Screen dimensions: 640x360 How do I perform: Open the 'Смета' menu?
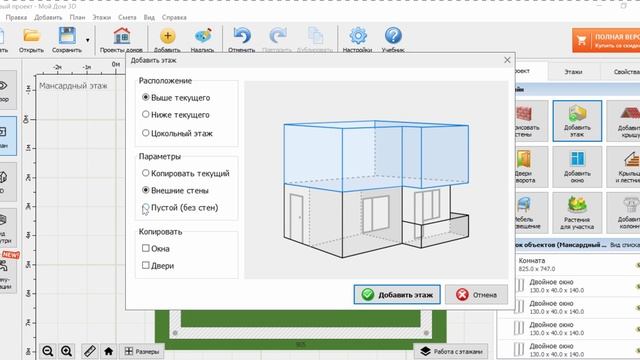[x=127, y=18]
